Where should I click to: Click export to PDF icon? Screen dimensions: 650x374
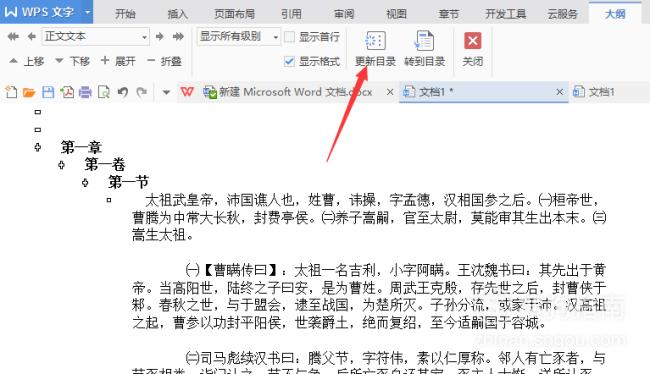click(x=67, y=92)
